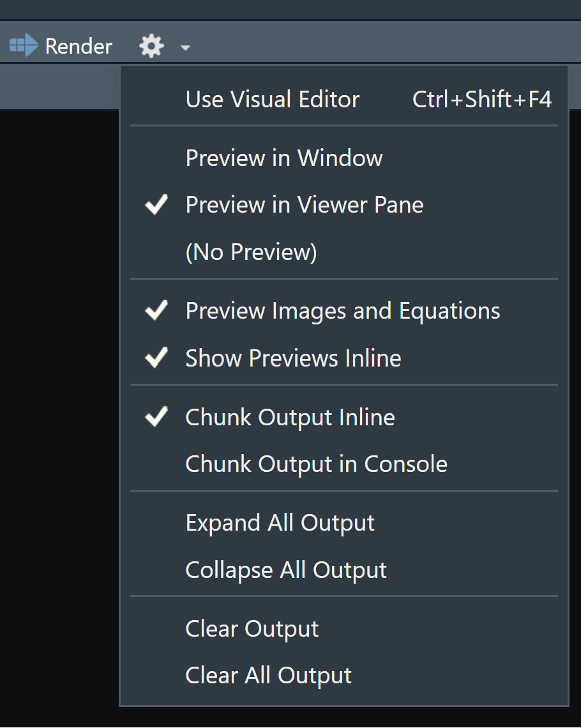581x728 pixels.
Task: Choose the (No Preview) option
Action: [251, 252]
